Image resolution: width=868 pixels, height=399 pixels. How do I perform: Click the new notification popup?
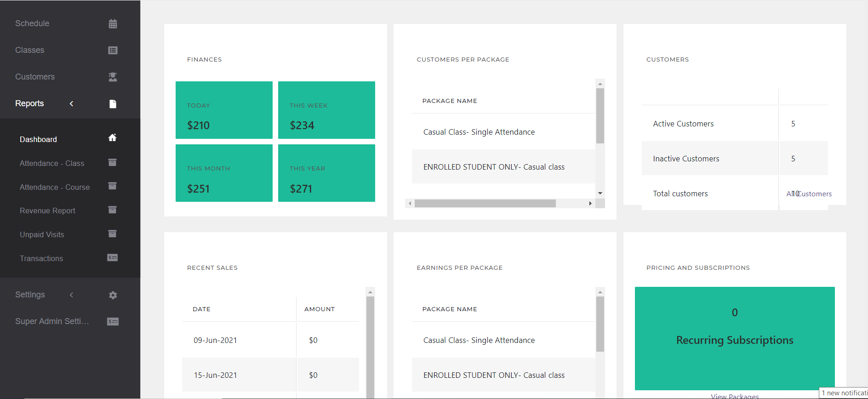pos(844,393)
